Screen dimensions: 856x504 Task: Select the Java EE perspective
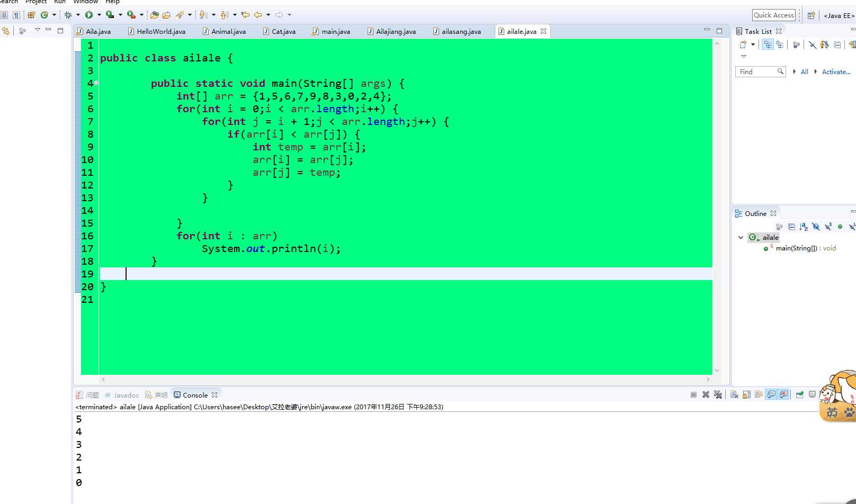[839, 15]
